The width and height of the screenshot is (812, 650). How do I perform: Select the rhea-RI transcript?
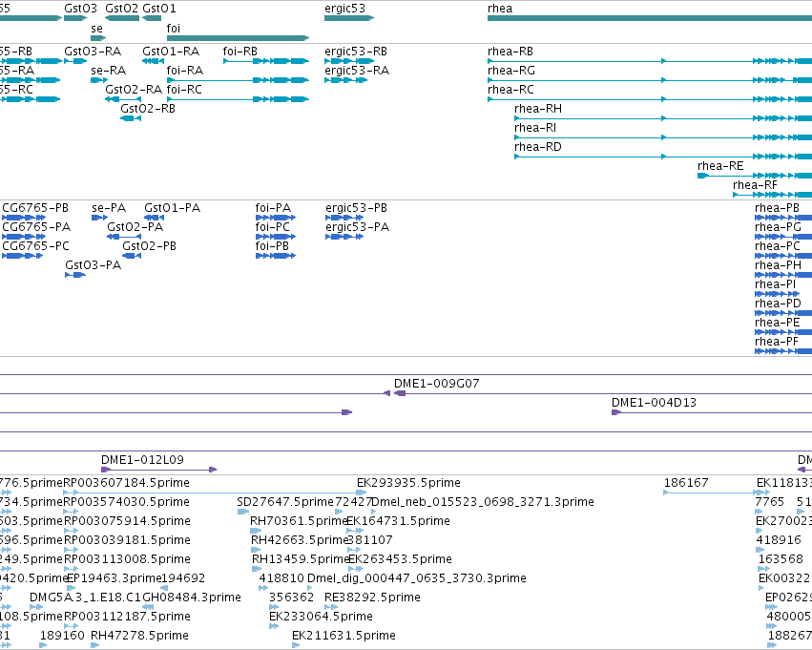(x=663, y=137)
